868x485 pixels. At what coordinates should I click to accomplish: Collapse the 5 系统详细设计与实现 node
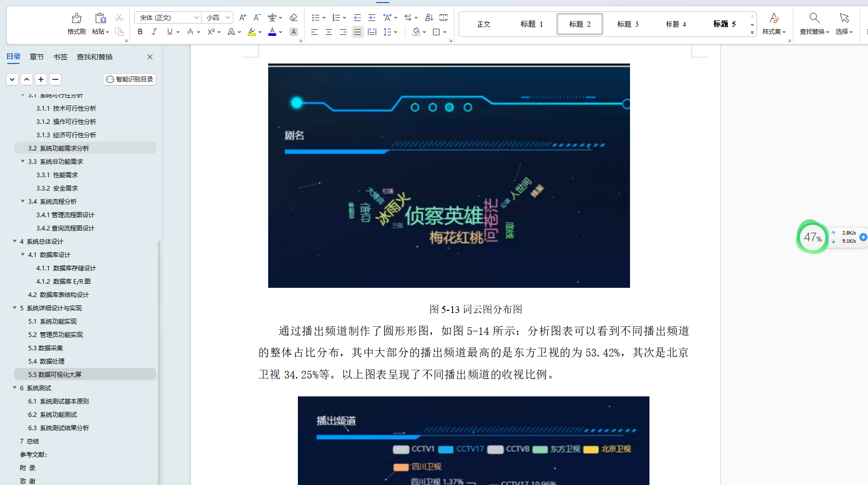14,308
